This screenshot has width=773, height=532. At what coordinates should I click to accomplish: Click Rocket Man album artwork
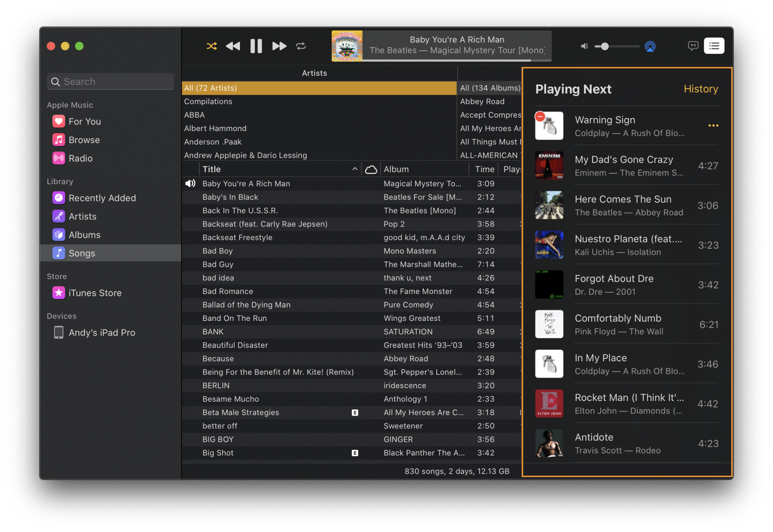click(x=549, y=403)
